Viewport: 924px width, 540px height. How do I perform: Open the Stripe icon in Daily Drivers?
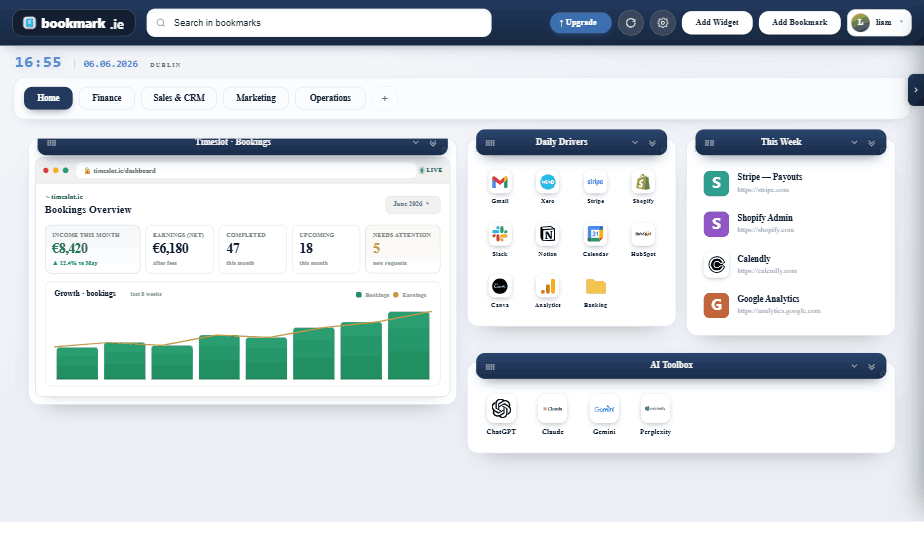(x=595, y=182)
